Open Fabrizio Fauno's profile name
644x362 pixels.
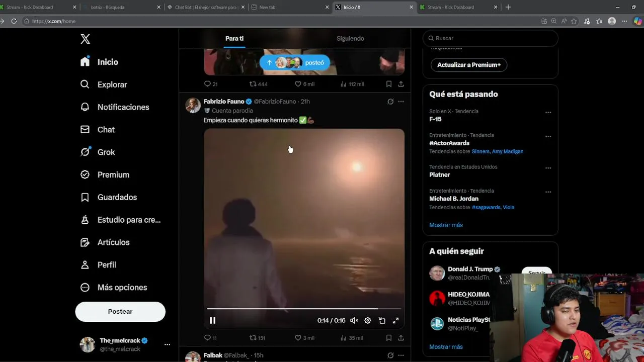(224, 102)
